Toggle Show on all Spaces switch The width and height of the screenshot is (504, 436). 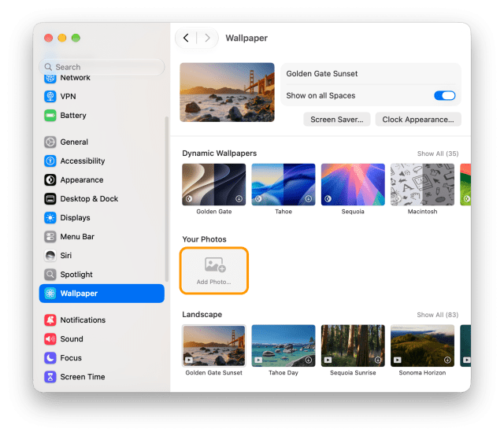(444, 96)
